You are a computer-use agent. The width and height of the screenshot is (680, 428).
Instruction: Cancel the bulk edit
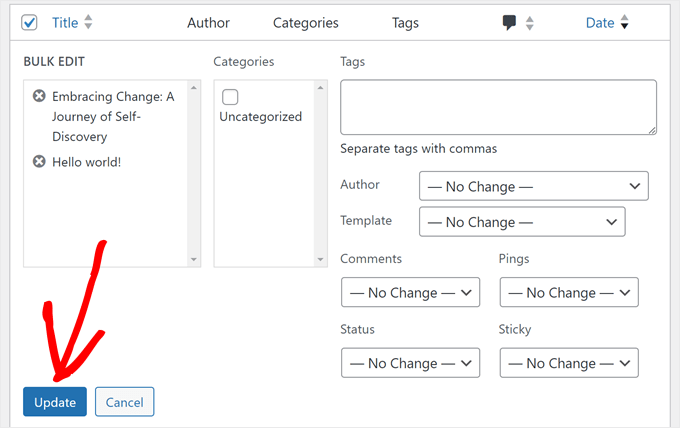click(x=125, y=402)
